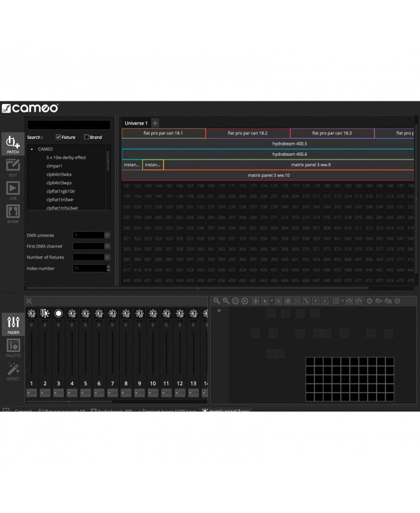Viewport: 420px width, 513px height.
Task: Click the list arrangement icon
Action: [x=278, y=301]
